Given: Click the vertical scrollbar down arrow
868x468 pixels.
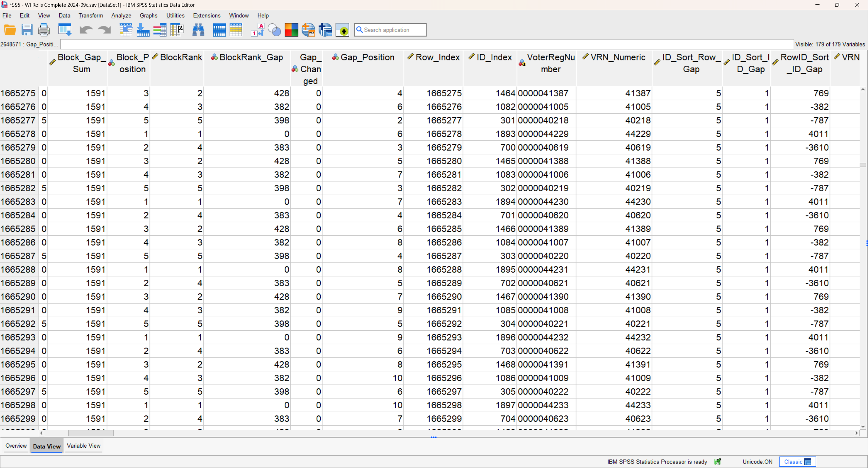Looking at the screenshot, I should click(863, 427).
